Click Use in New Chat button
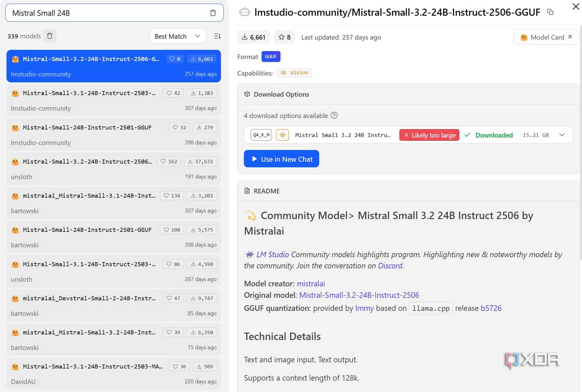 pyautogui.click(x=281, y=159)
